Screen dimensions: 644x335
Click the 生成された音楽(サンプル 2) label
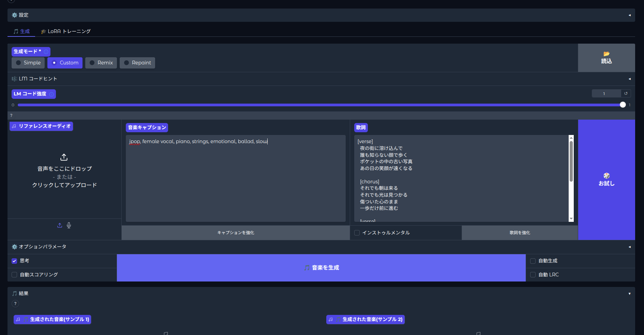click(x=365, y=320)
